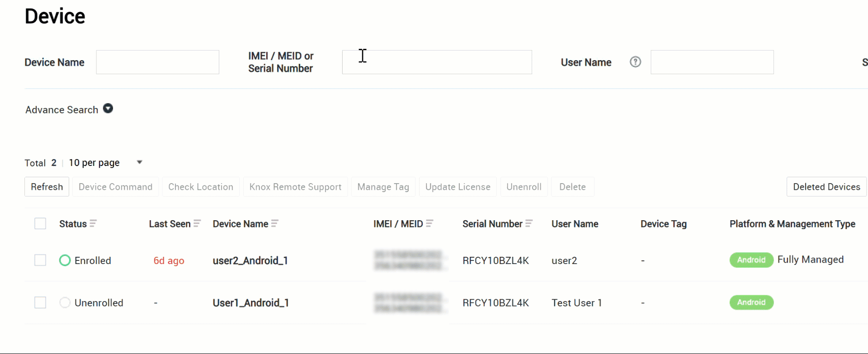
Task: Click the User Name help question icon
Action: pyautogui.click(x=635, y=62)
